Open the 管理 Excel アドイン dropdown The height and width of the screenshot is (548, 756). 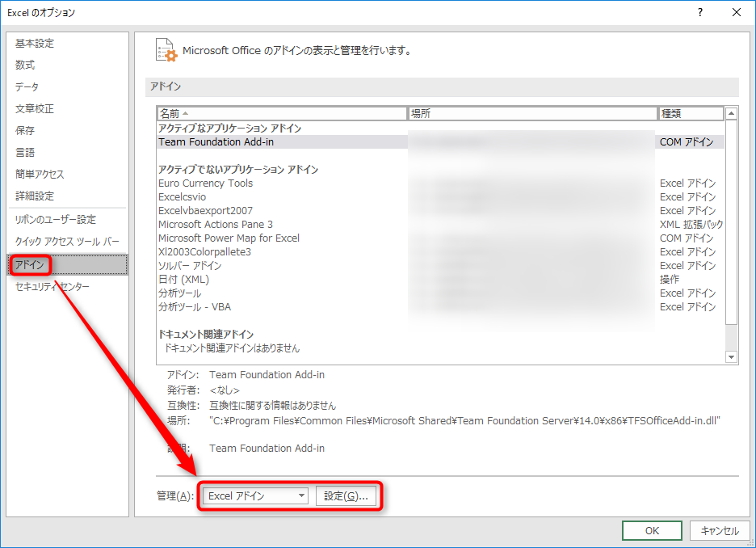click(x=254, y=496)
